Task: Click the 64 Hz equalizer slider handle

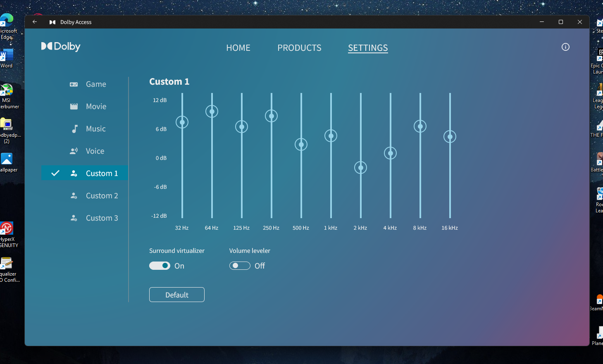Action: point(212,111)
